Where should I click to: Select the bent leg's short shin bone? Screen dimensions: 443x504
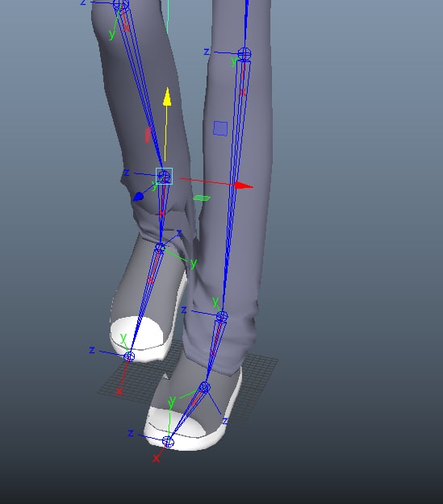pyautogui.click(x=162, y=212)
